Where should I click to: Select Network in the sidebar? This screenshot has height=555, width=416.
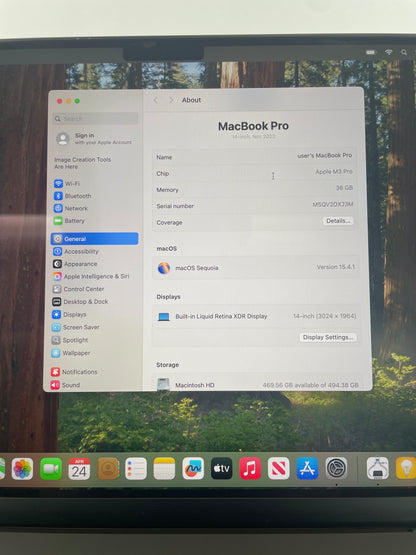click(71, 208)
